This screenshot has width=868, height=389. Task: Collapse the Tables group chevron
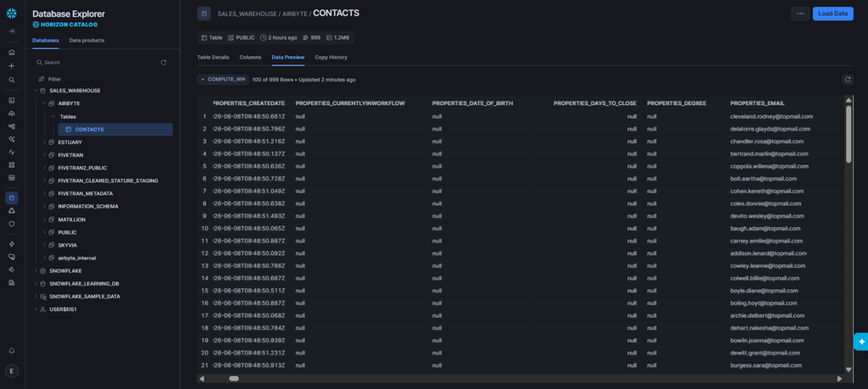point(53,117)
